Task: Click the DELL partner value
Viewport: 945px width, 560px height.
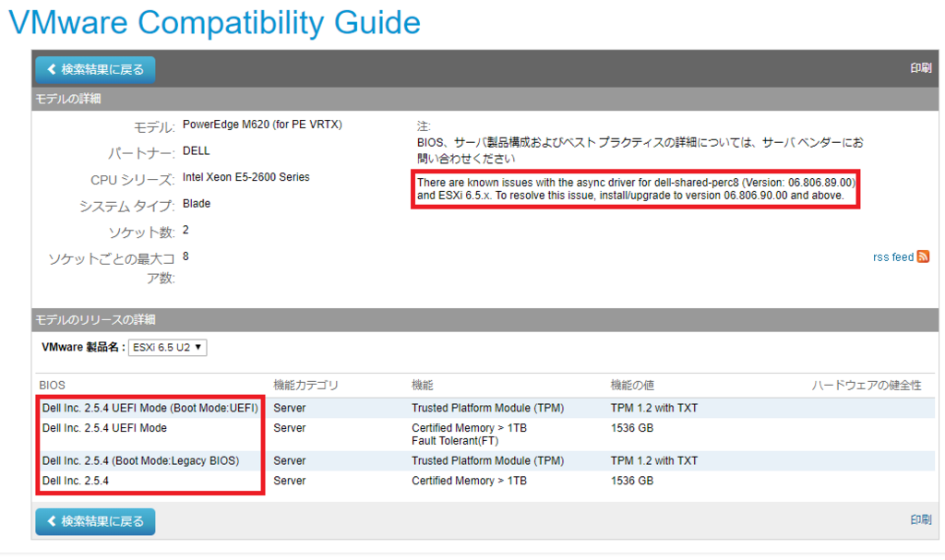Action: (197, 150)
